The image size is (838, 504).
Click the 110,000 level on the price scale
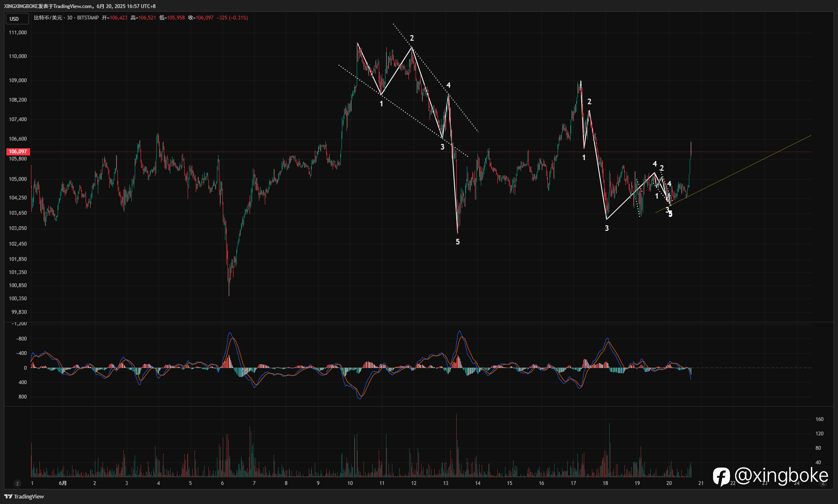(x=18, y=56)
